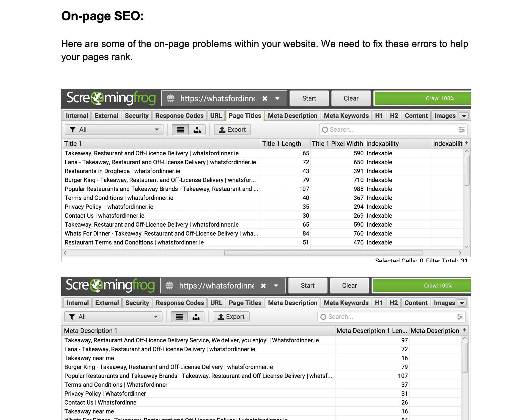Image resolution: width=532 pixels, height=420 pixels.
Task: Open search filter options icon in top window
Action: click(461, 130)
